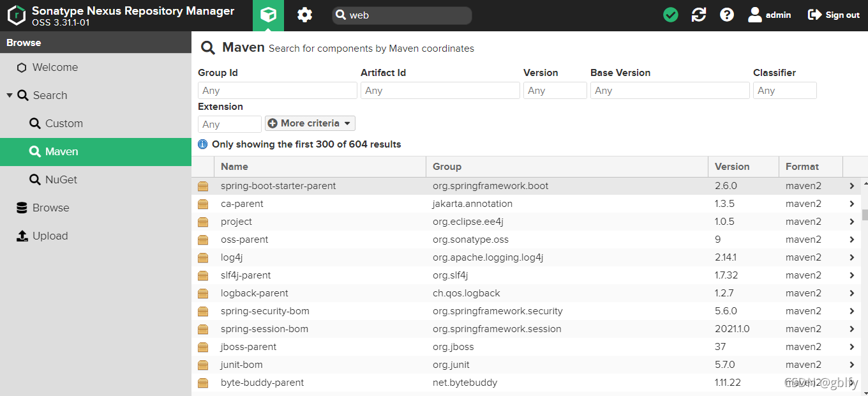868x396 pixels.
Task: Click the Sonatype Nexus logo
Action: (x=16, y=15)
